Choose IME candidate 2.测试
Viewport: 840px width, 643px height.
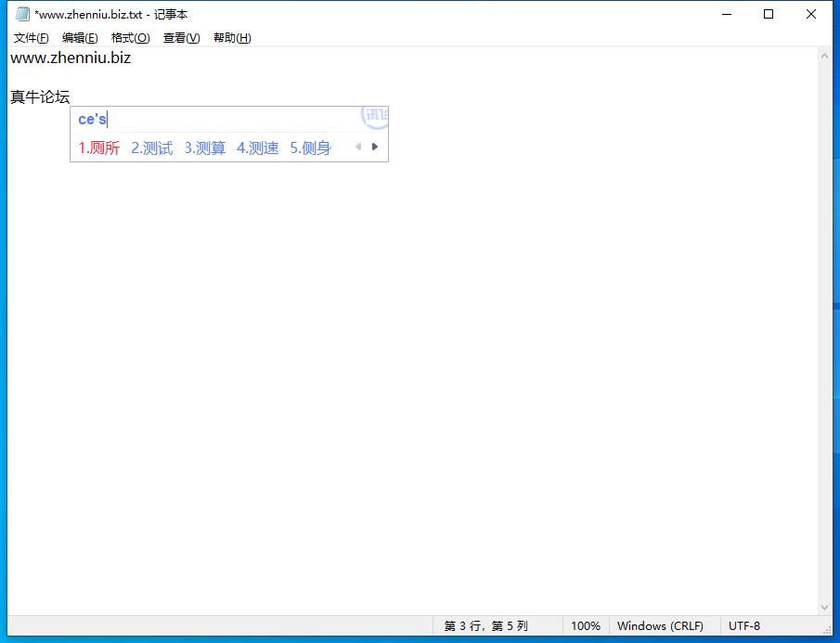tap(152, 148)
